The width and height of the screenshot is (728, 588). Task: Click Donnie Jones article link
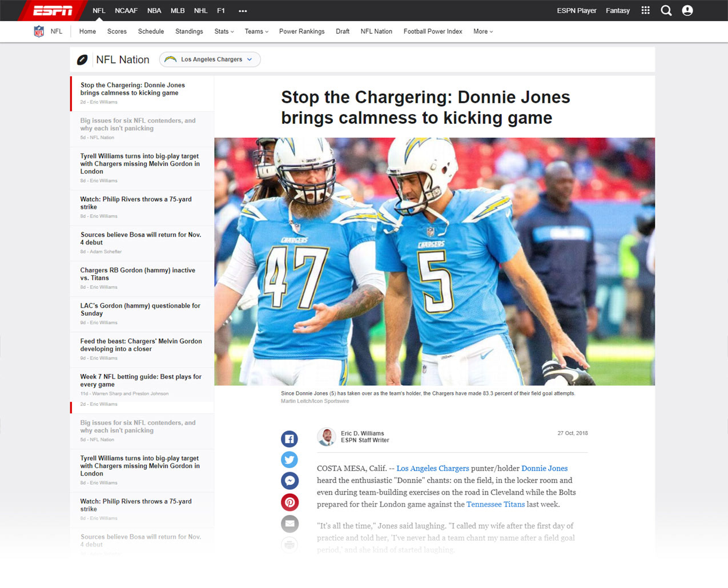click(x=545, y=468)
